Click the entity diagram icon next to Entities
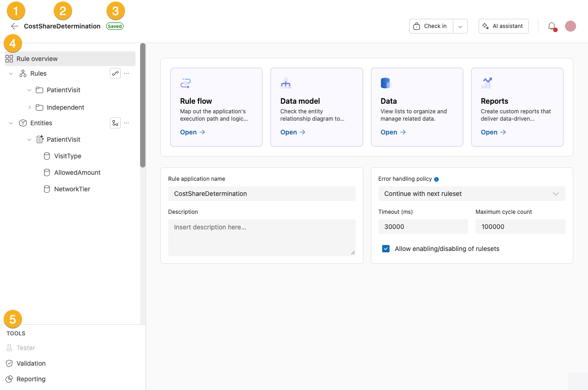Image resolution: width=588 pixels, height=390 pixels. coord(115,123)
